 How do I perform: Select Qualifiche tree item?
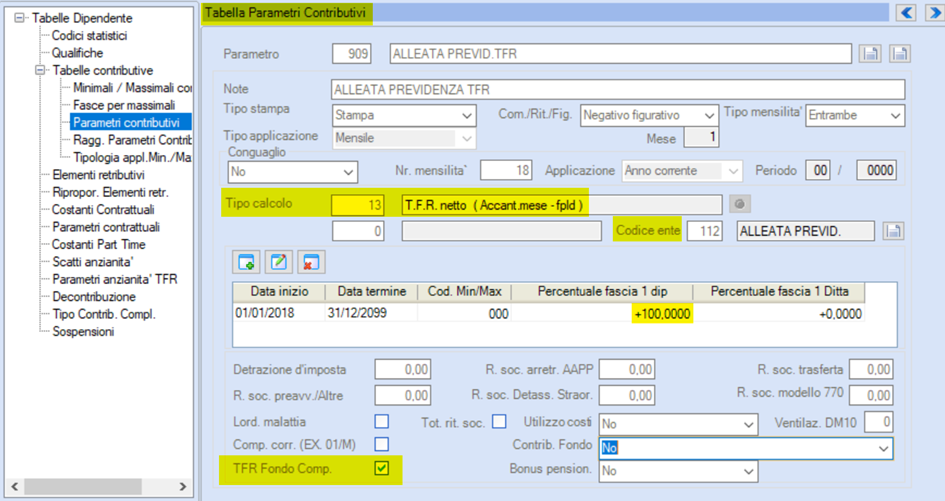click(x=77, y=53)
